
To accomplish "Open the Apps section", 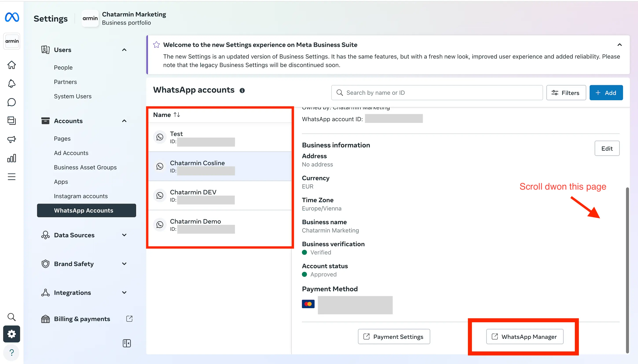I will click(x=61, y=182).
